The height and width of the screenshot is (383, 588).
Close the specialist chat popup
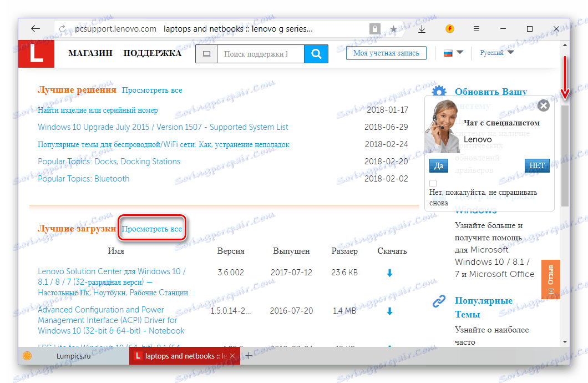tap(544, 106)
